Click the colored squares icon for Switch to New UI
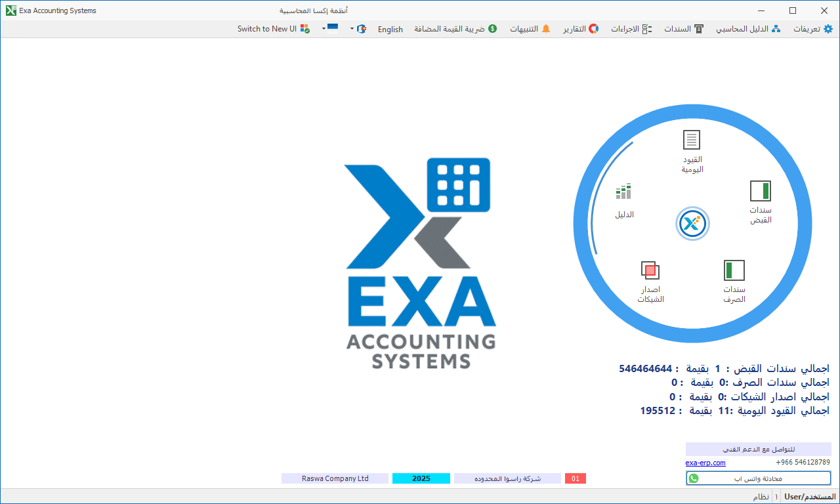 tap(305, 29)
